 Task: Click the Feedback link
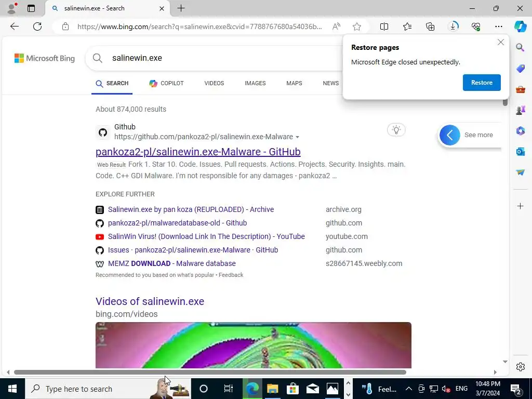[231, 275]
